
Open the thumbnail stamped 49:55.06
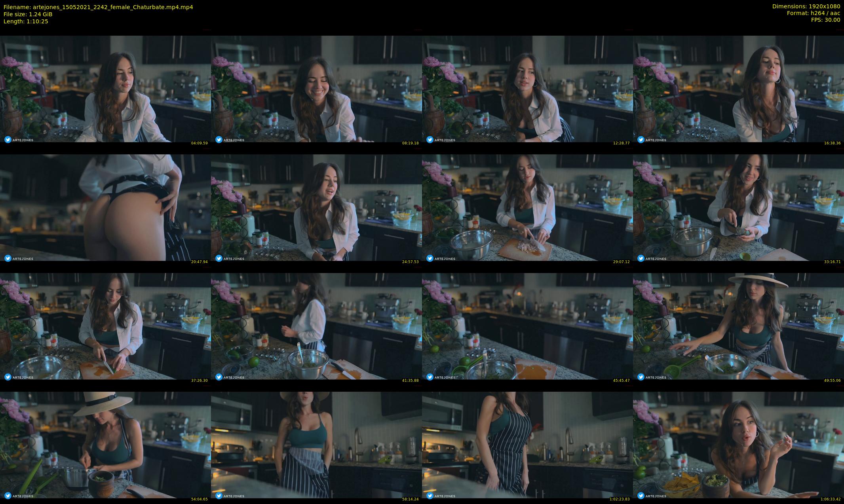738,326
